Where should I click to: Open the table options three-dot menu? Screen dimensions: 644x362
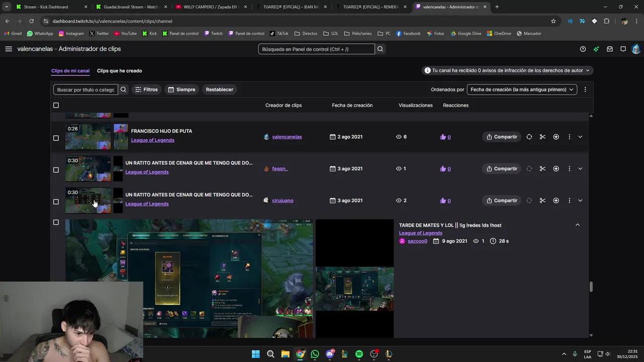click(x=585, y=89)
